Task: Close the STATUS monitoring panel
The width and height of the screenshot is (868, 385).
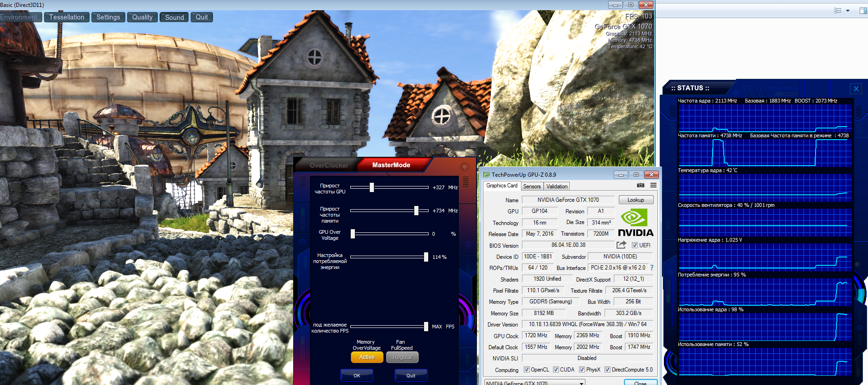Action: pos(856,89)
